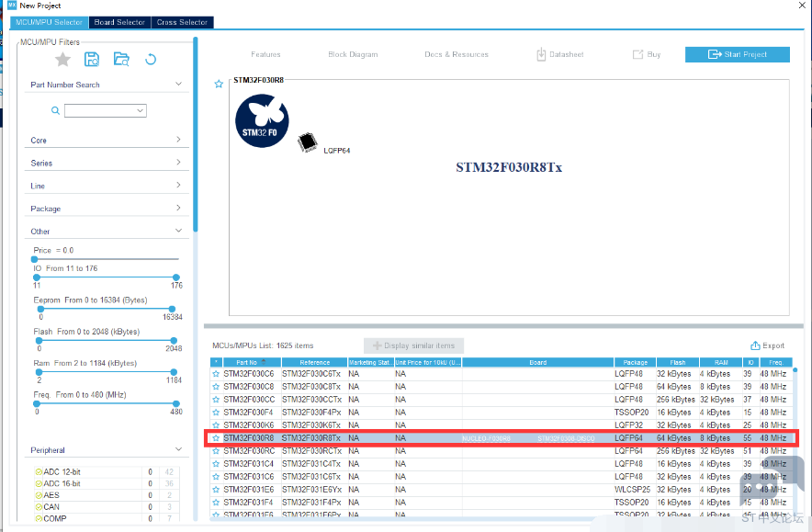Toggle the ADC 12-bit peripheral filter

coord(39,472)
